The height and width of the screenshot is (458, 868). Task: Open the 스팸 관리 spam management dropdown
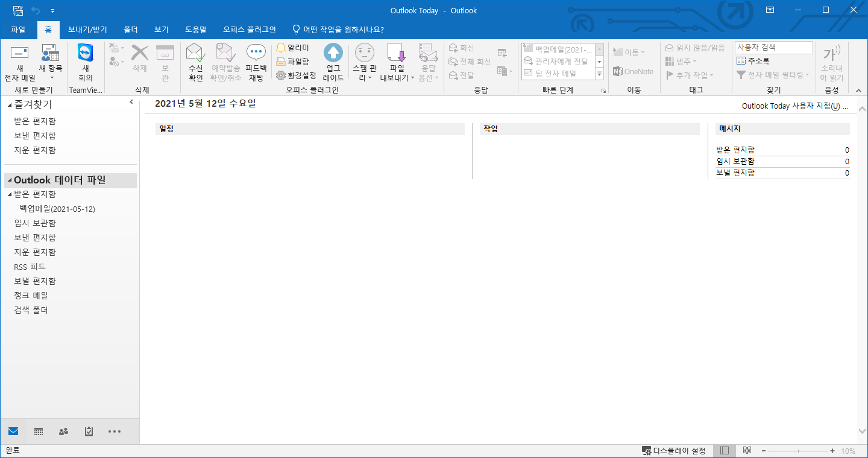coord(364,63)
